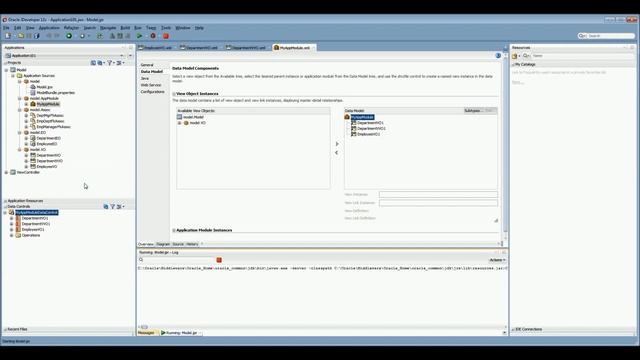
Task: Select ModelBundle.properties in Projects tree
Action: [56, 93]
